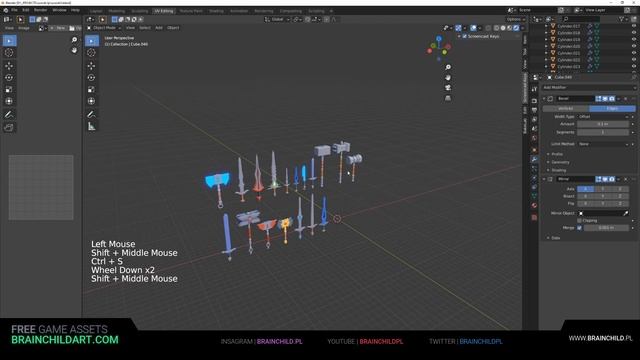Expand the Bevel Shading section
Viewport: 640px width, 360px height.
click(x=558, y=170)
